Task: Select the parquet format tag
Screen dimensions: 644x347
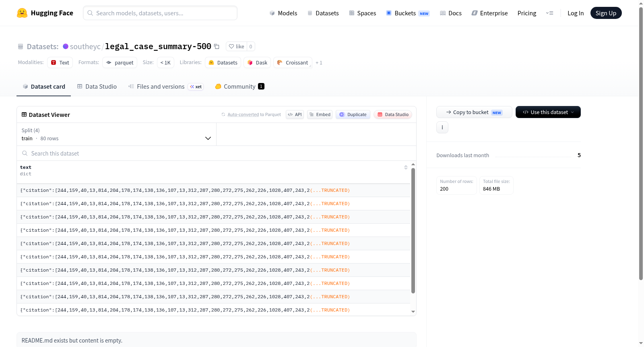Action: point(120,62)
